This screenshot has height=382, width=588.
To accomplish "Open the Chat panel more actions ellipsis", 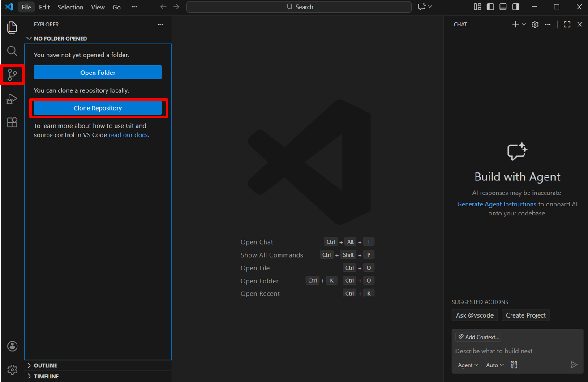I will pos(548,25).
